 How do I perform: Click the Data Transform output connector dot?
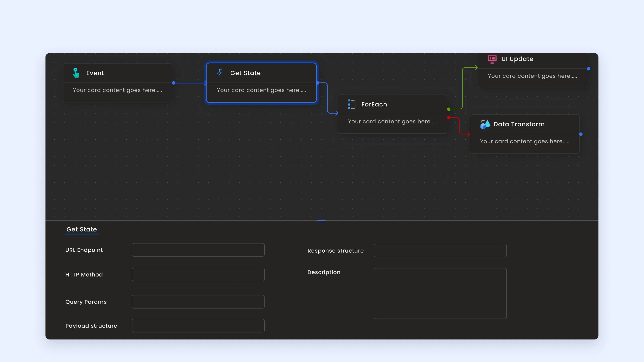581,134
